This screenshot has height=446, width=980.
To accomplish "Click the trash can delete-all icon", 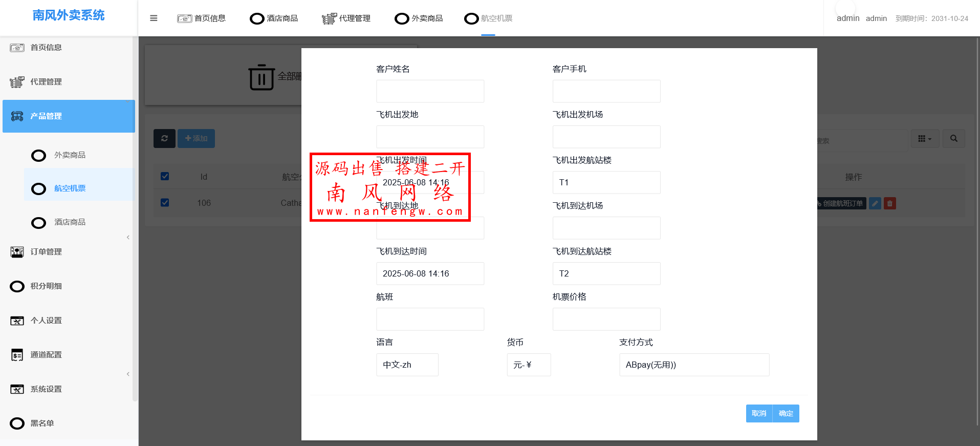I will tap(262, 77).
